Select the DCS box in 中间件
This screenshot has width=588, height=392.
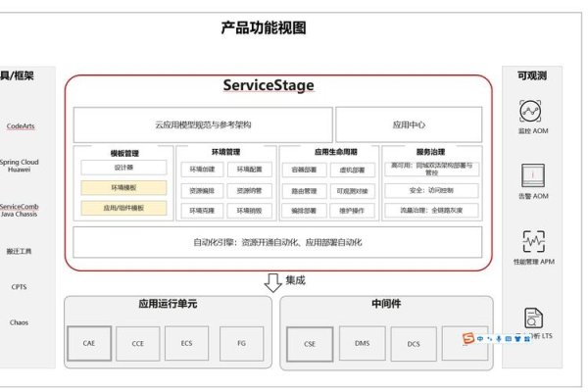click(x=414, y=344)
